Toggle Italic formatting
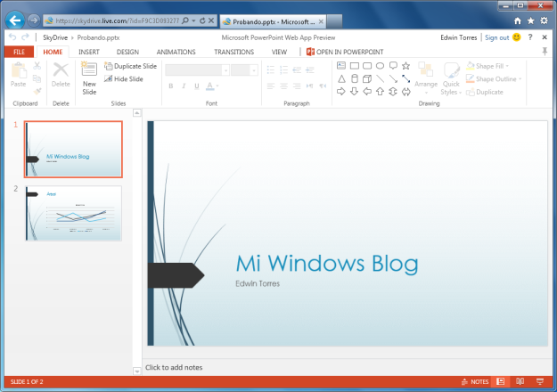Screen dimensions: 557x392 184,86
